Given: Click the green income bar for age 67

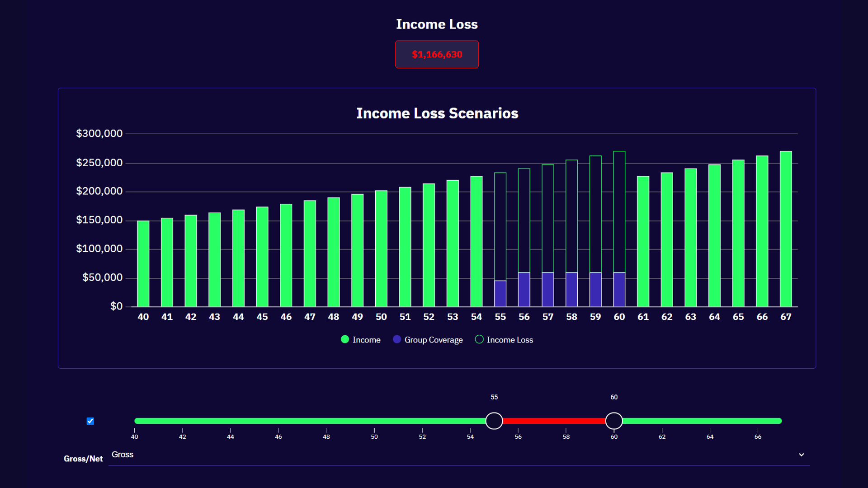Looking at the screenshot, I should [x=786, y=229].
